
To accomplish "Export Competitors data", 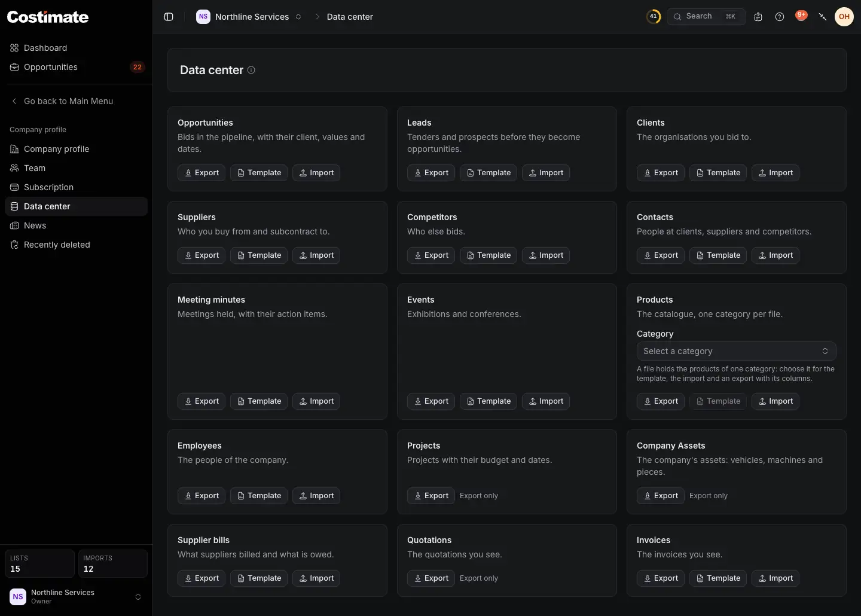I will 431,255.
